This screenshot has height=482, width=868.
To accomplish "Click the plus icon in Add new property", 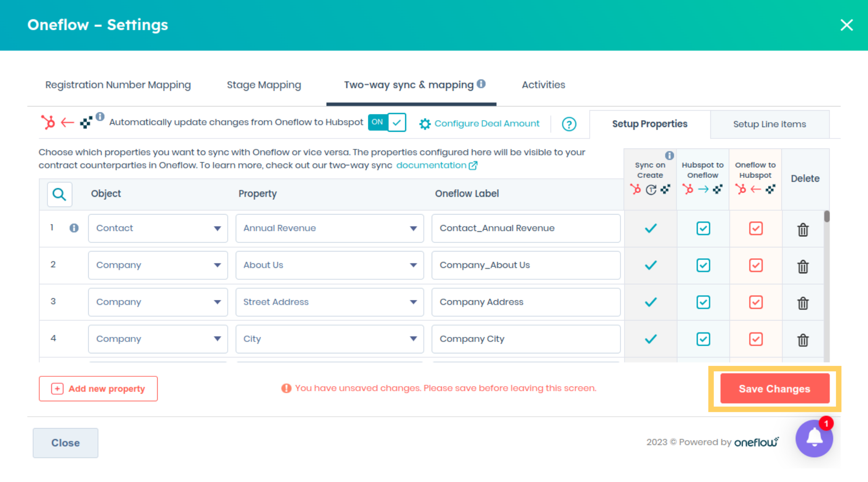I will coord(57,389).
